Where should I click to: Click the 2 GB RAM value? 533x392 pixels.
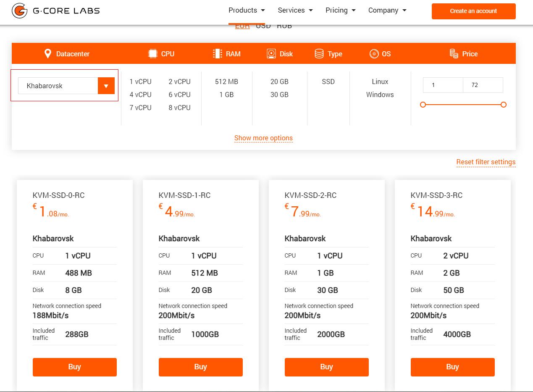click(452, 273)
